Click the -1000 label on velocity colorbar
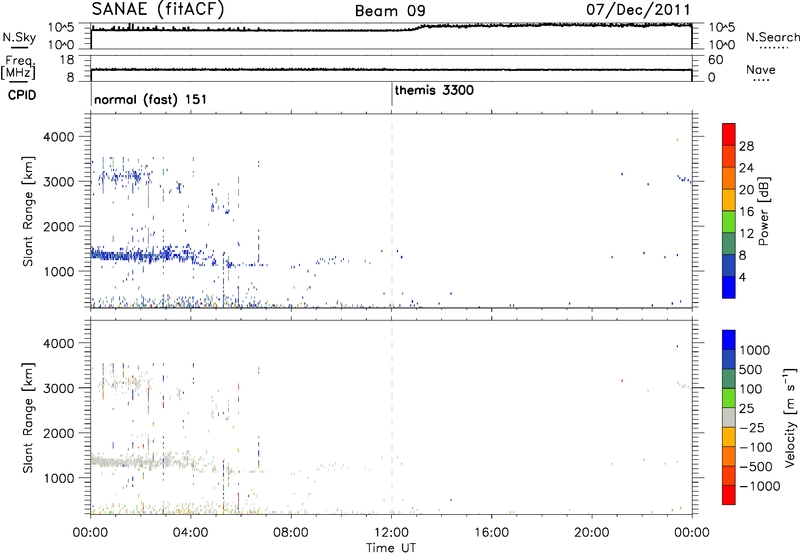 click(760, 486)
